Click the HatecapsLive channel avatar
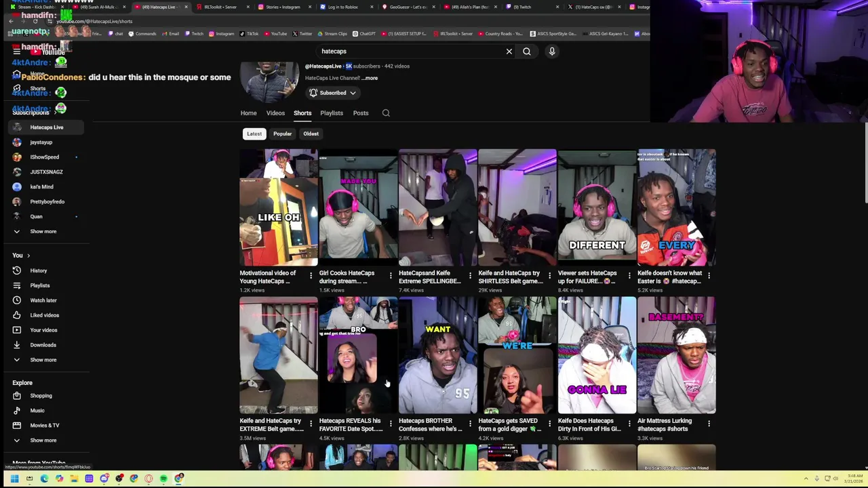Screen dimensions: 868x488 tap(269, 81)
